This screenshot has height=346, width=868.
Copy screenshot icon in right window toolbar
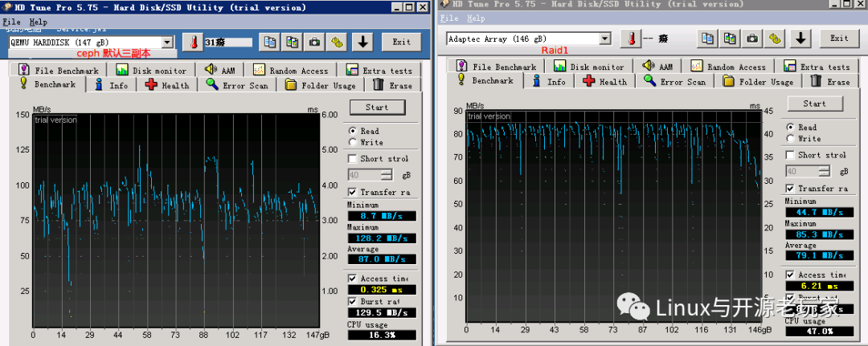tap(730, 39)
